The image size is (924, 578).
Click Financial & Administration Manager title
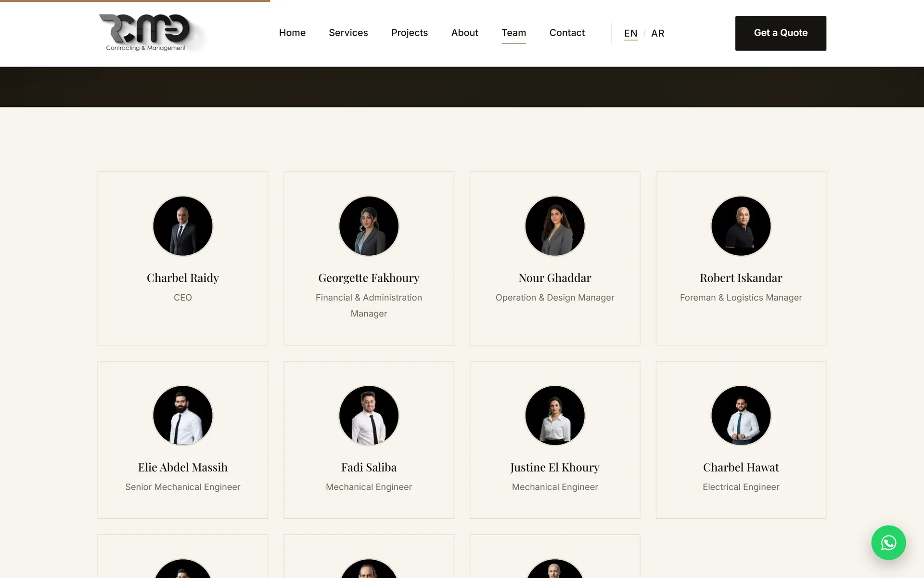[369, 305]
